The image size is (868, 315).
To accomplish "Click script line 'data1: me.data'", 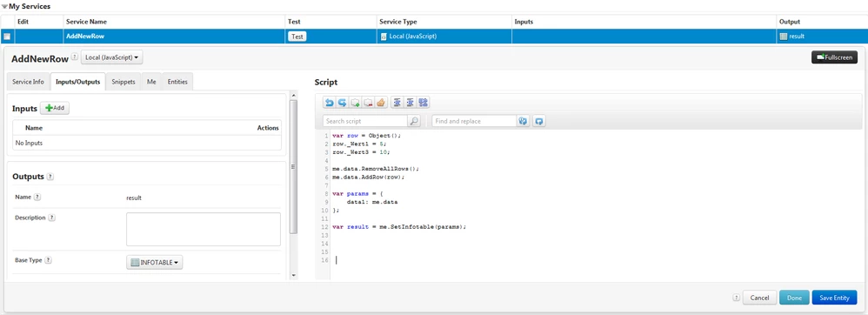I will [x=372, y=202].
